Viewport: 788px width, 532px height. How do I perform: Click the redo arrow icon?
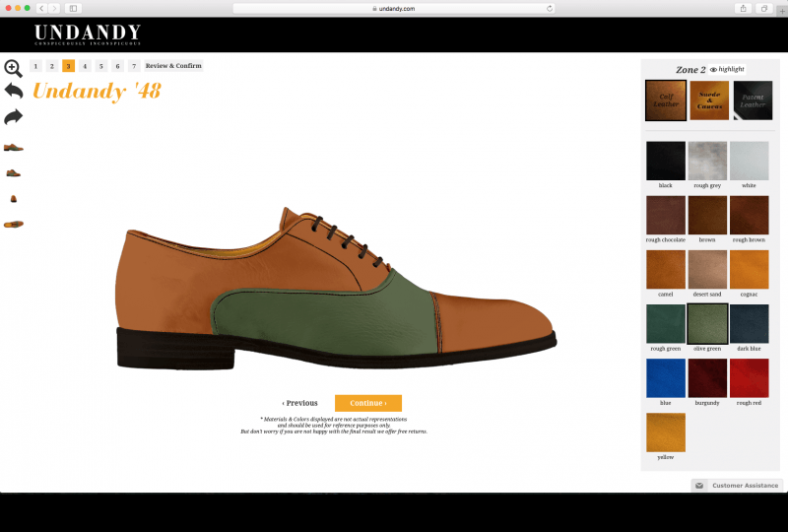(x=13, y=117)
